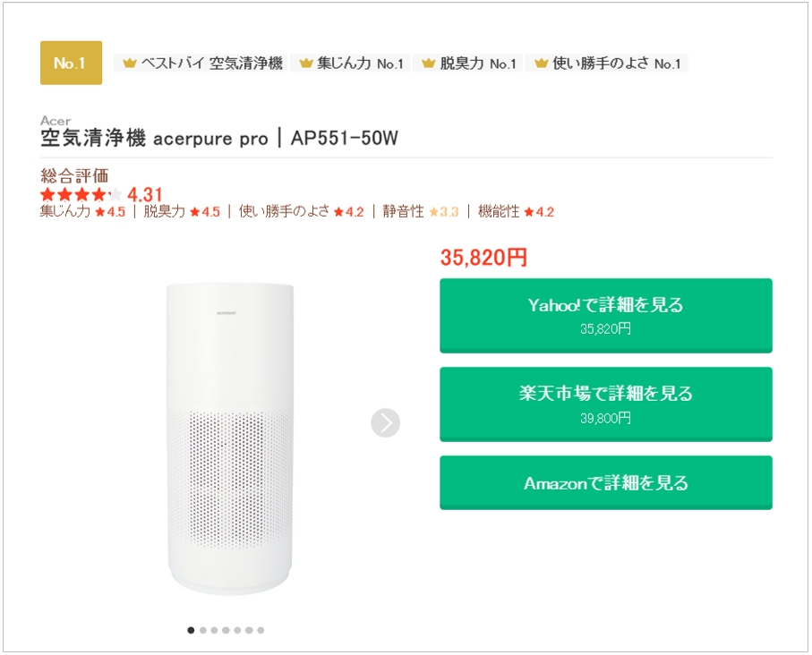Open Amazonで詳細を見る button
812x655 pixels.
[x=605, y=482]
